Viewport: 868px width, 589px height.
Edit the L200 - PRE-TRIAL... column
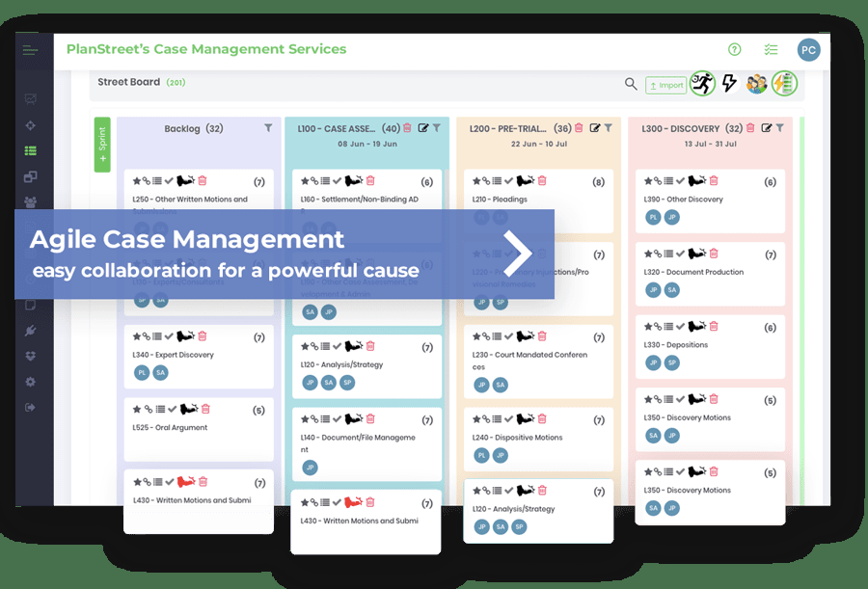pyautogui.click(x=595, y=128)
